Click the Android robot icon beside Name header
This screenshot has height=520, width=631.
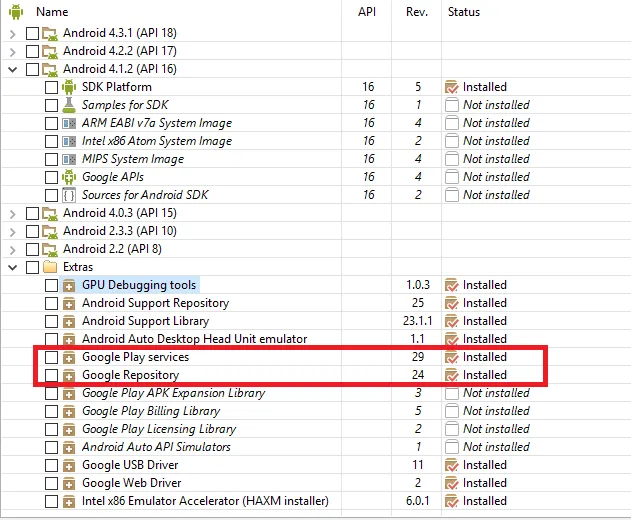point(16,12)
